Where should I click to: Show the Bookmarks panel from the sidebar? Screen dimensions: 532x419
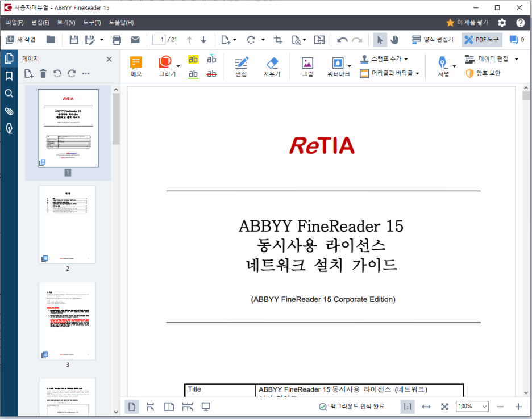9,76
